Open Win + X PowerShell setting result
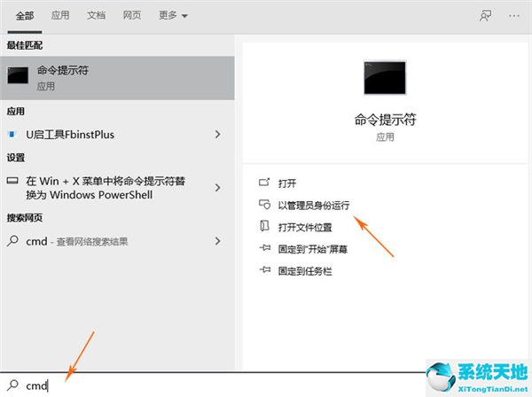Image resolution: width=532 pixels, height=397 pixels. [x=117, y=188]
